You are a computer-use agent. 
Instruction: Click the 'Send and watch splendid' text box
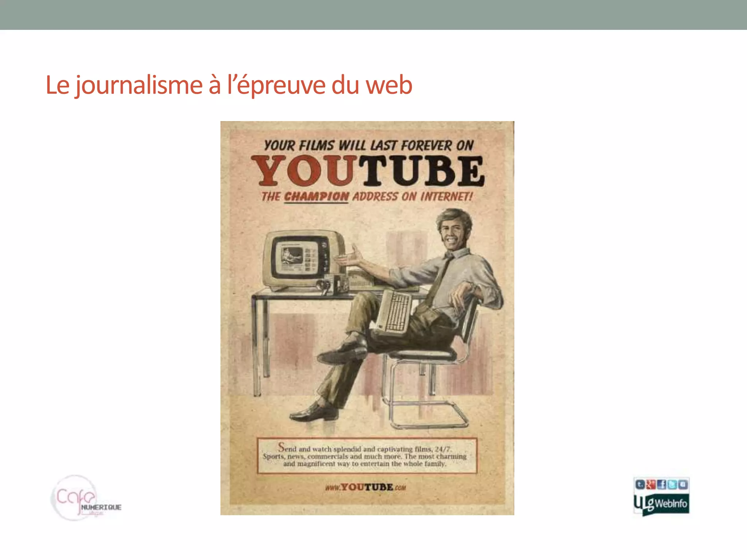coord(367,456)
